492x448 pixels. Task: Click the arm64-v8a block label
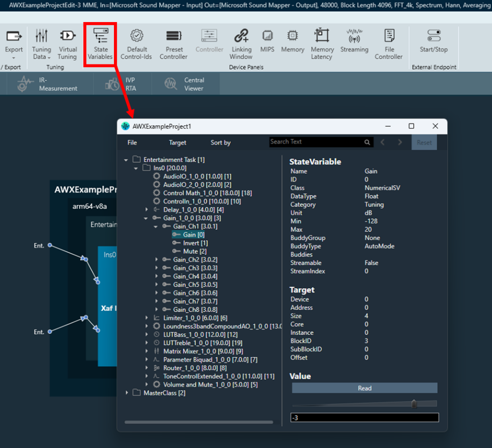[90, 206]
